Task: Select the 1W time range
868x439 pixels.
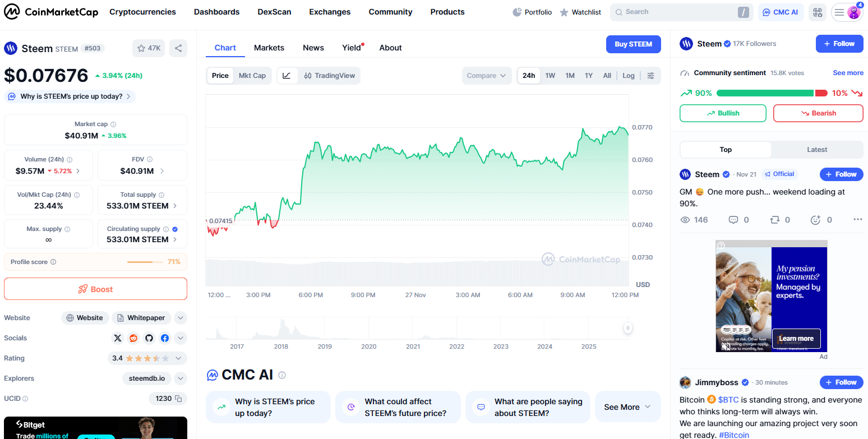Action: [550, 76]
